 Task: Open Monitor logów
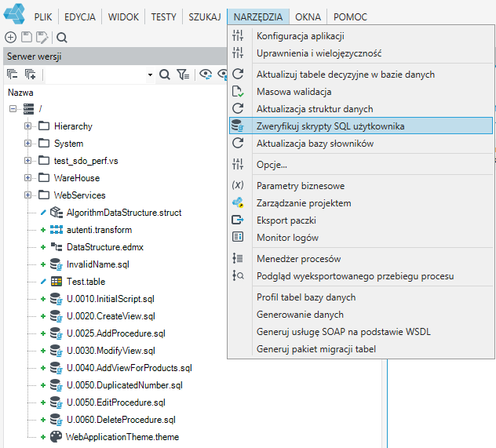(361, 238)
